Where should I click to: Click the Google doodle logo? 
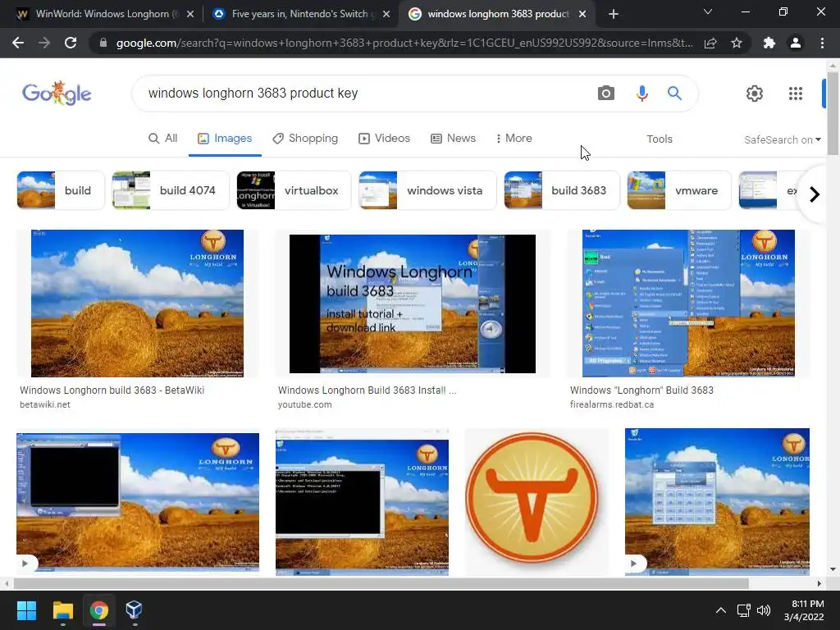(x=57, y=94)
